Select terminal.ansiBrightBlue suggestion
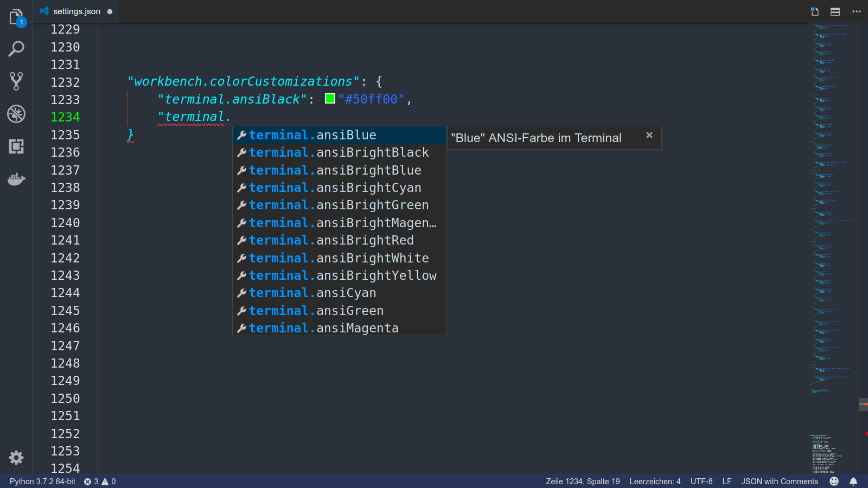 pyautogui.click(x=340, y=170)
